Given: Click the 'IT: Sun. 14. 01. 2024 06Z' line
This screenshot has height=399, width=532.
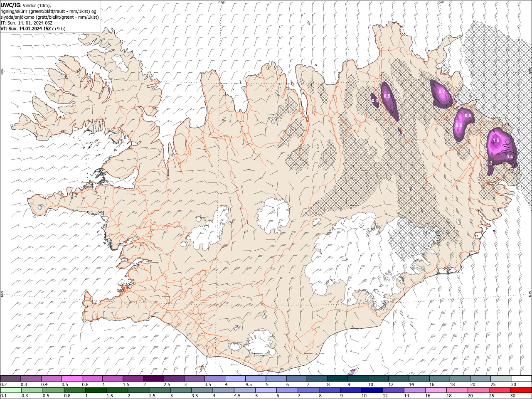Looking at the screenshot, I should pyautogui.click(x=26, y=23).
